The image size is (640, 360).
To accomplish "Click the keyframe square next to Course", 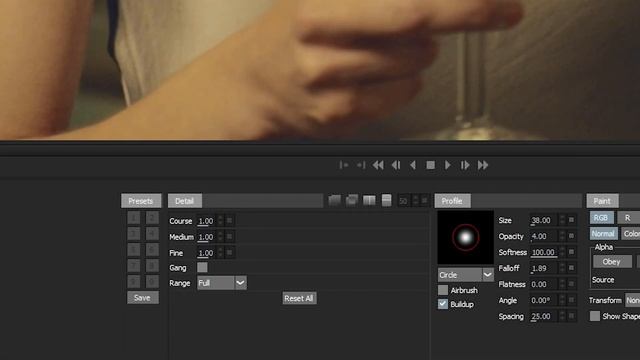I will click(x=229, y=220).
